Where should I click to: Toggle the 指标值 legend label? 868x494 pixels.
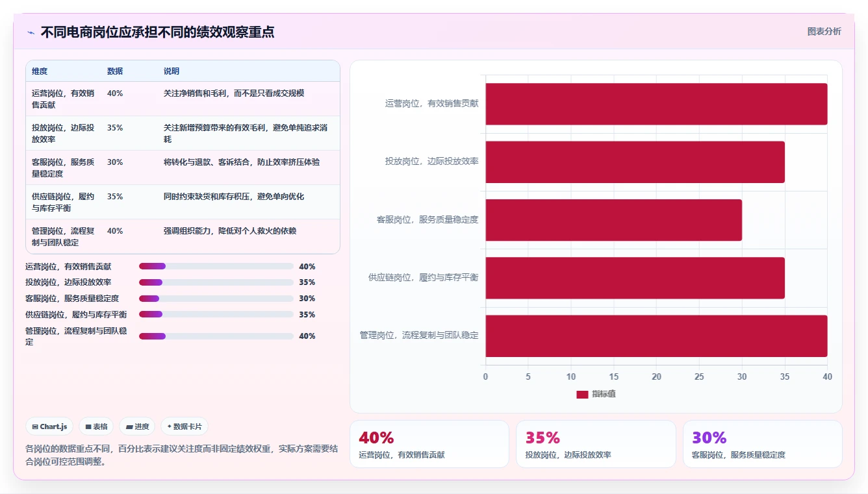(x=604, y=394)
